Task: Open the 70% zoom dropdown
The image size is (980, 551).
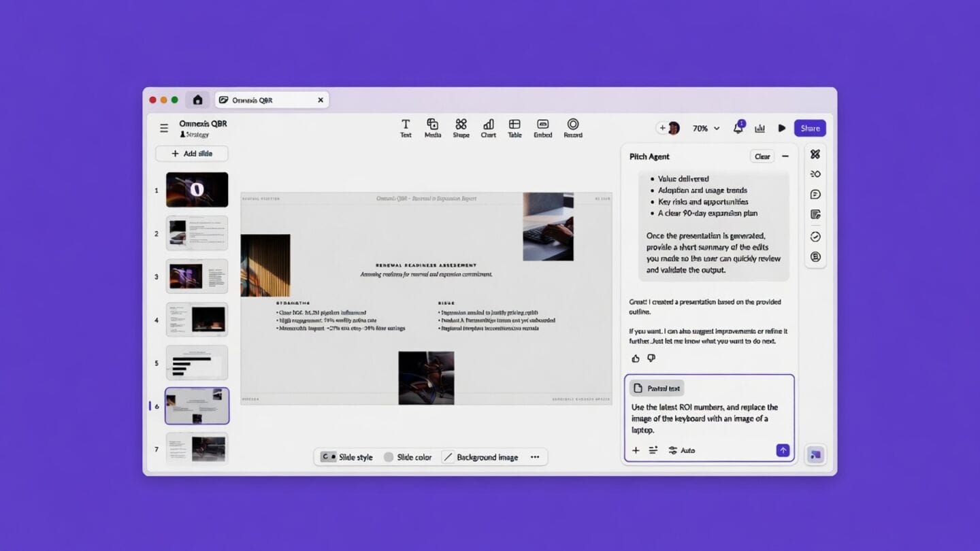Action: click(706, 128)
